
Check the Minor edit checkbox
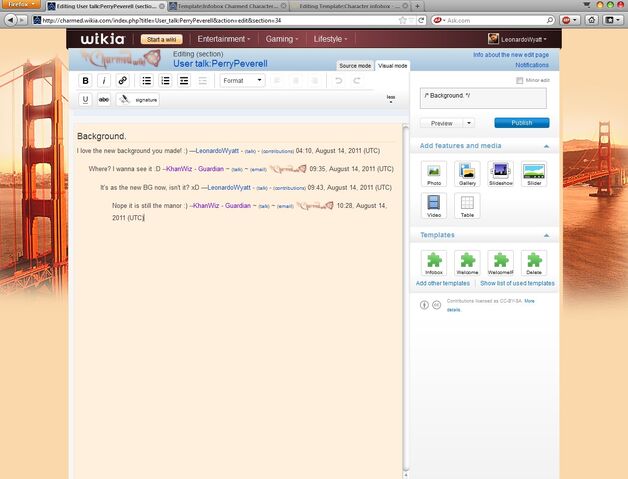click(x=519, y=81)
